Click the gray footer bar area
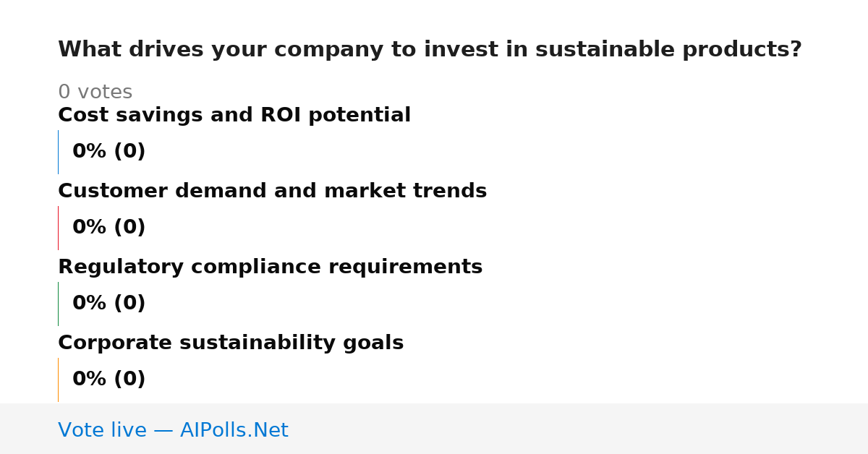 click(434, 429)
